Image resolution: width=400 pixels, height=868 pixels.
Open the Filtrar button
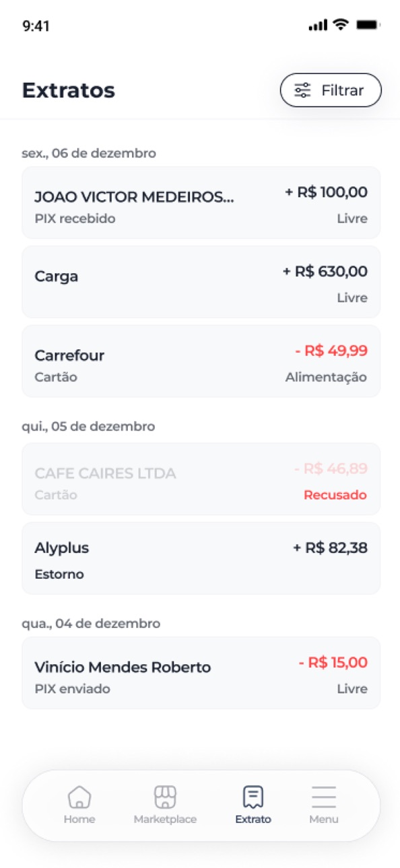coord(331,90)
